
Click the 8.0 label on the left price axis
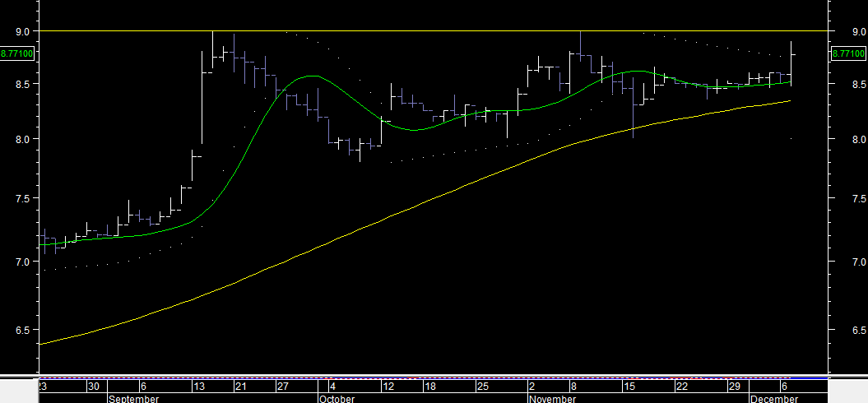pyautogui.click(x=23, y=139)
